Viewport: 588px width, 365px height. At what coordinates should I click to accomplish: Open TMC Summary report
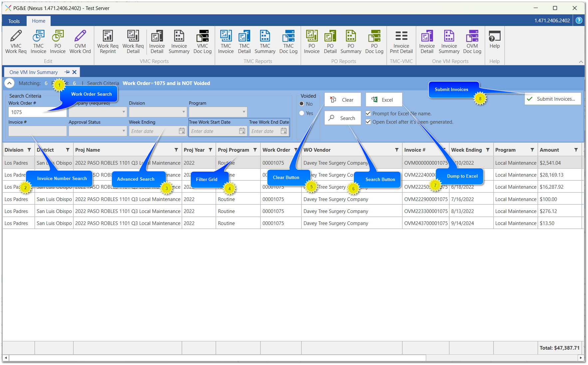(265, 42)
